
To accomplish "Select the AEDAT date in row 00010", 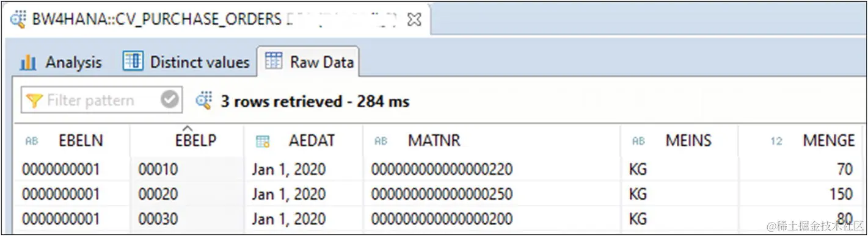I will [304, 169].
